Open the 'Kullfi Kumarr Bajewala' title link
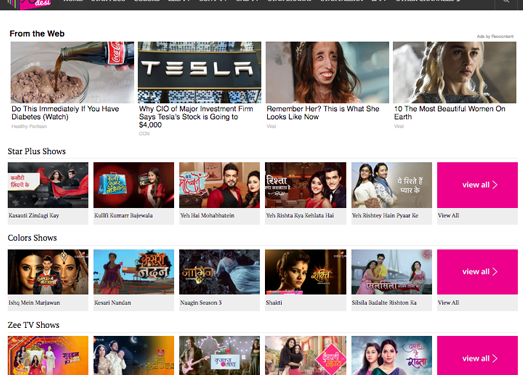The width and height of the screenshot is (523, 375). (123, 216)
